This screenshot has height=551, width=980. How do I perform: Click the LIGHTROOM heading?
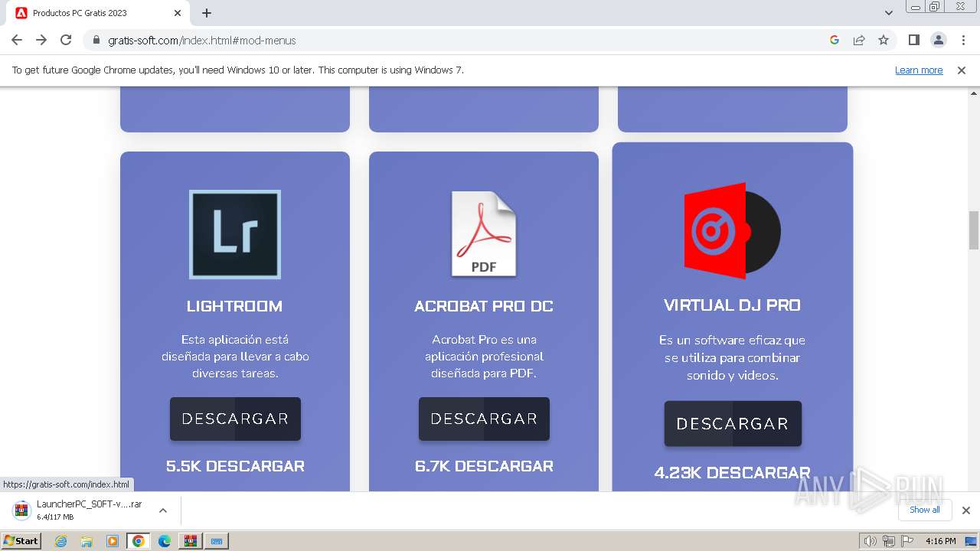[235, 306]
